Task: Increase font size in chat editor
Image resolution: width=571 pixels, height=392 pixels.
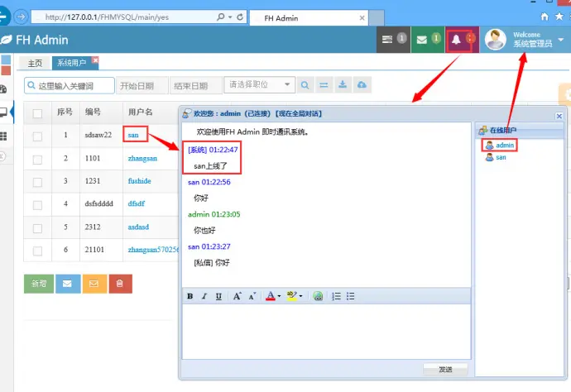Action: [237, 296]
